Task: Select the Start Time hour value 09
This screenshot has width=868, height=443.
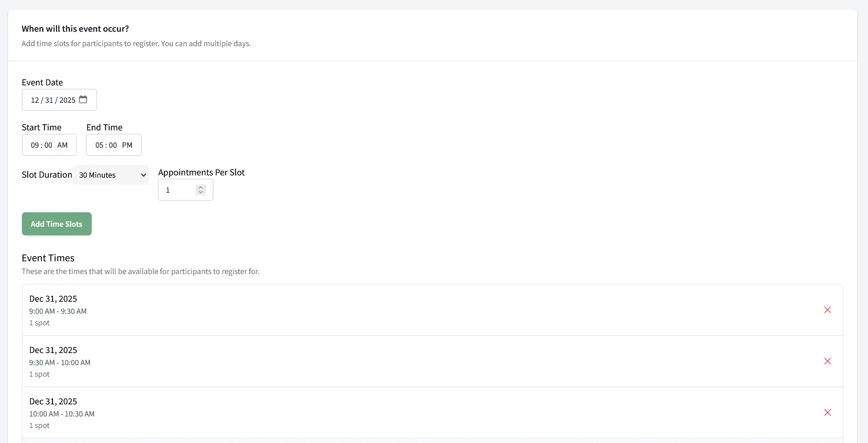Action: [x=35, y=145]
